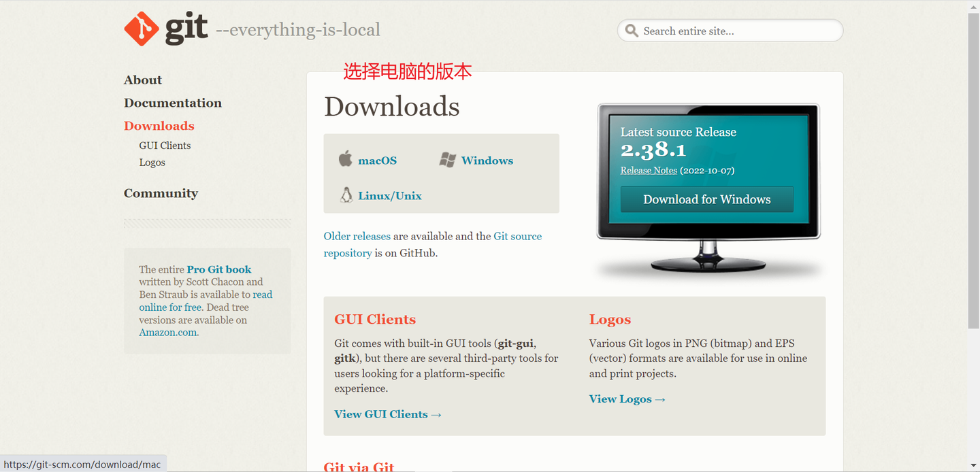
Task: Focus the Search entire site field
Action: 730,31
